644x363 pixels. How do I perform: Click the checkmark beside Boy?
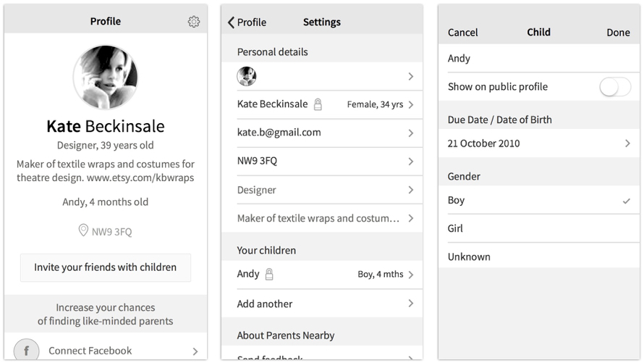626,201
